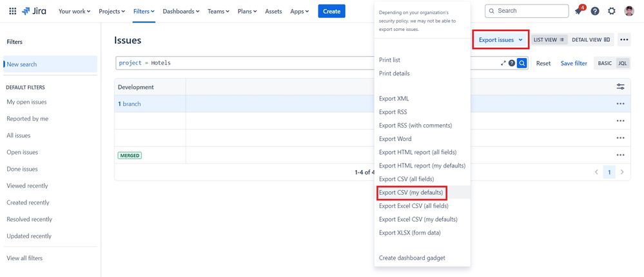Choose Print list
This screenshot has width=644, height=277.
click(x=422, y=60)
